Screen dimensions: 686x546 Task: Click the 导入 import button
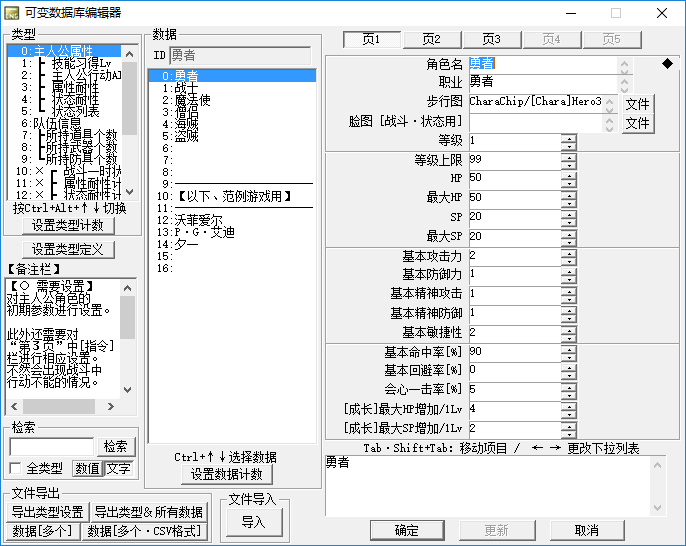click(254, 522)
